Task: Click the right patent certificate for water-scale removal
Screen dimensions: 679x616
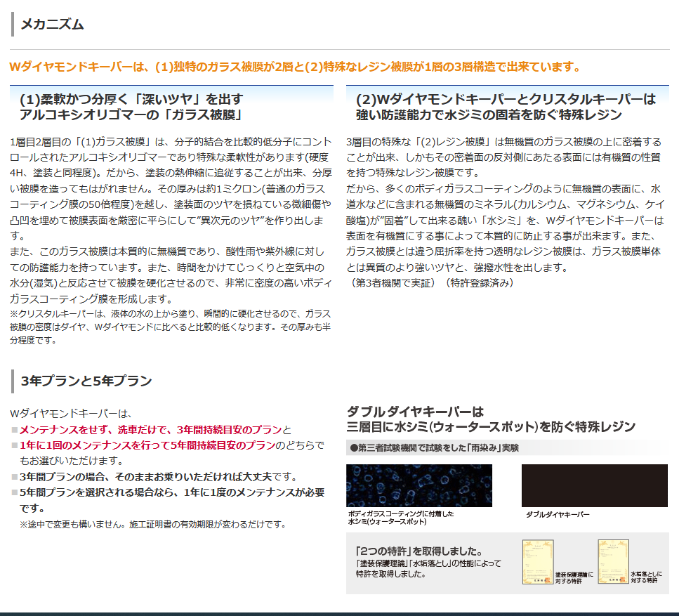Action: 612,562
